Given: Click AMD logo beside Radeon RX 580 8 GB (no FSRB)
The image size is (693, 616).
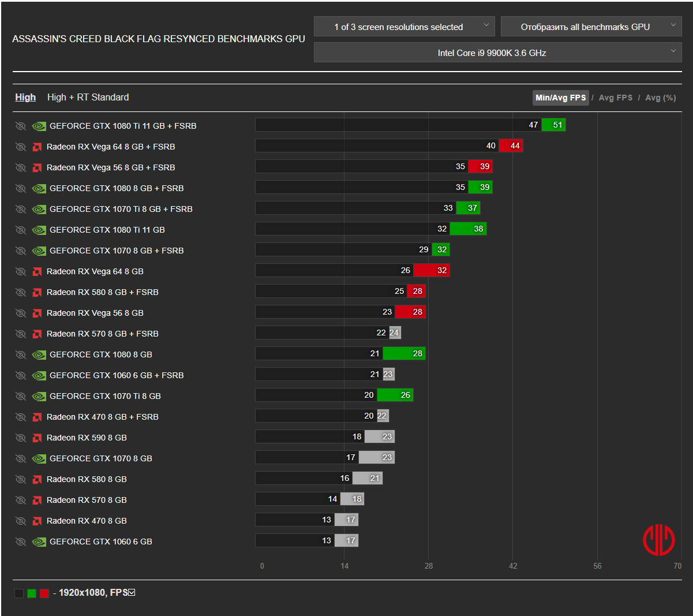Looking at the screenshot, I should [37, 479].
